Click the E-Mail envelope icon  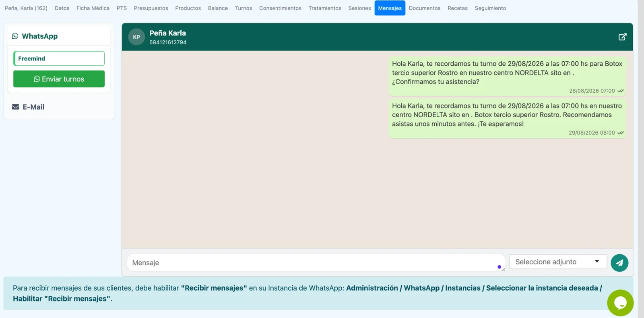(16, 107)
